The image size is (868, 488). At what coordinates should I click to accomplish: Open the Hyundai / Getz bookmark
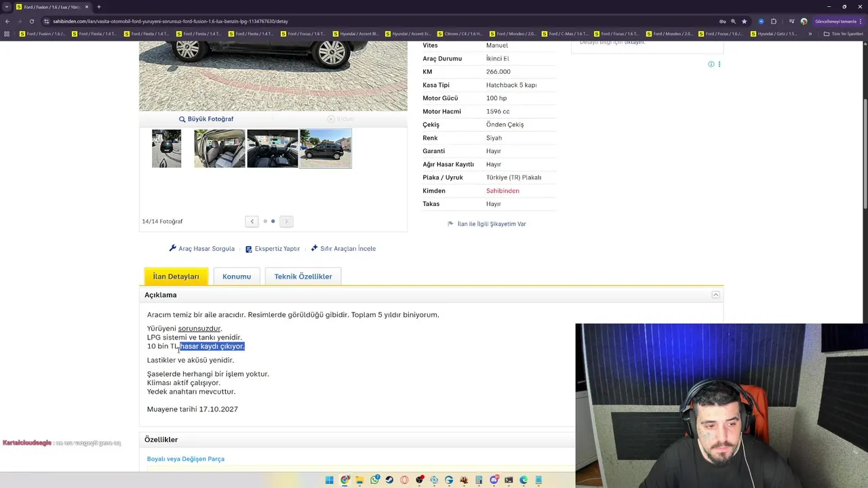[x=774, y=34]
